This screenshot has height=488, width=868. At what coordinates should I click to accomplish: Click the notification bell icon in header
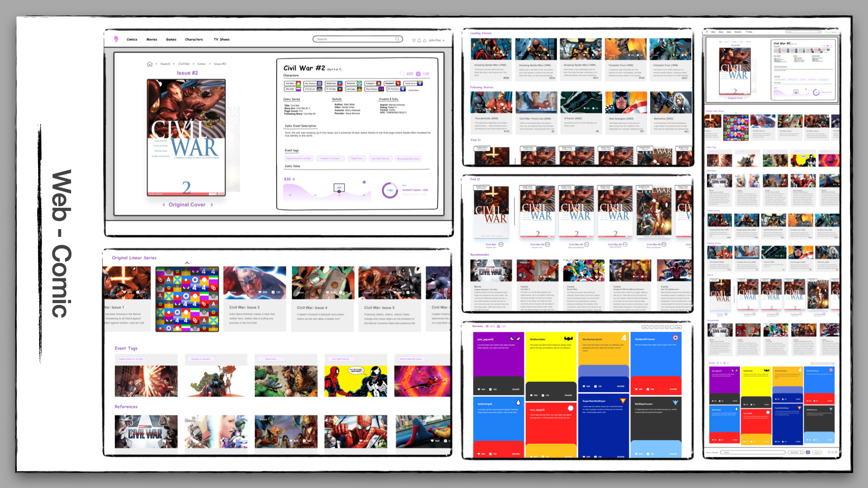tap(419, 41)
